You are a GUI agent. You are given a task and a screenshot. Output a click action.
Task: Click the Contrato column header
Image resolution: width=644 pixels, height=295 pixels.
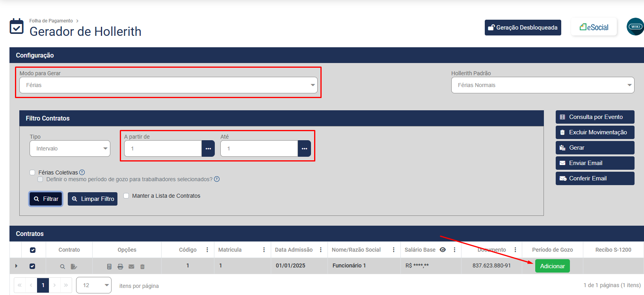pyautogui.click(x=69, y=250)
